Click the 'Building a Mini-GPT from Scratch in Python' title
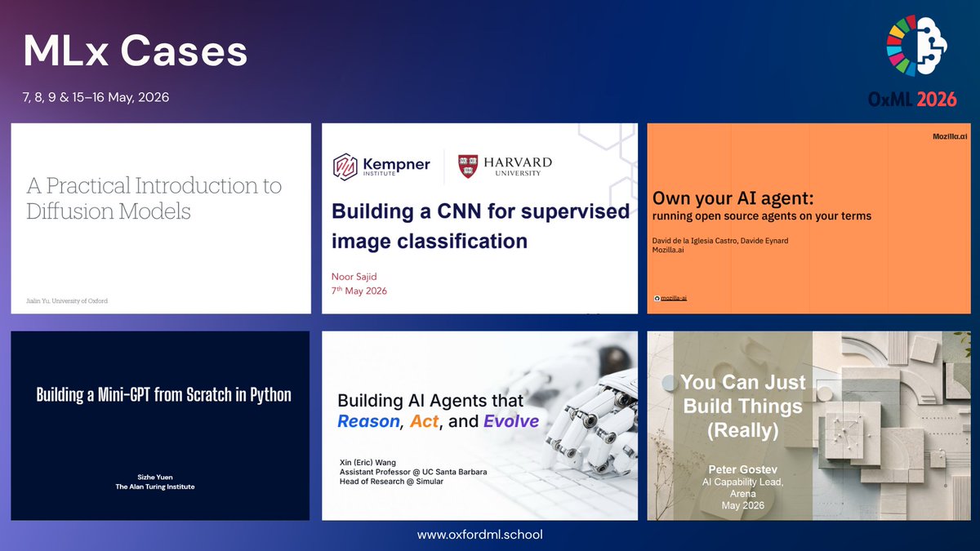Screen dimensions: 980x551 click(163, 394)
